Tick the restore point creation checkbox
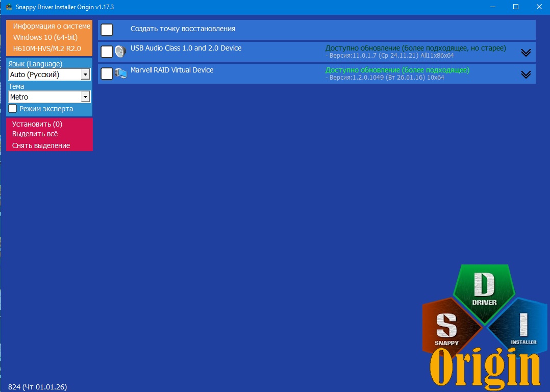 tap(107, 30)
